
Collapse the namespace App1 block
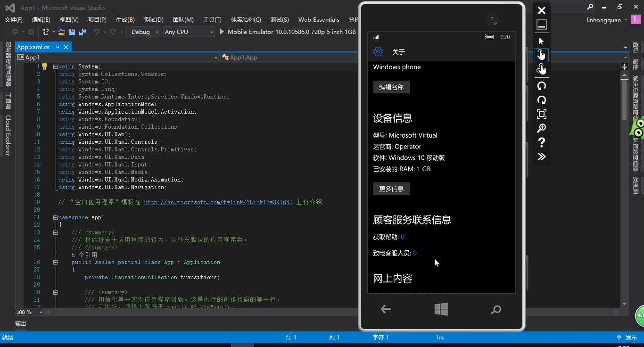pyautogui.click(x=55, y=217)
